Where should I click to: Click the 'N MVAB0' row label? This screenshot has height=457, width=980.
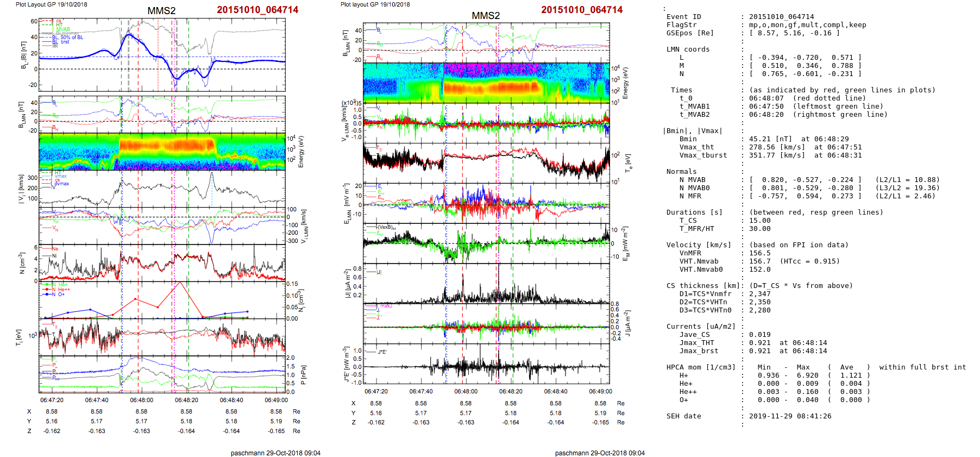pyautogui.click(x=694, y=188)
